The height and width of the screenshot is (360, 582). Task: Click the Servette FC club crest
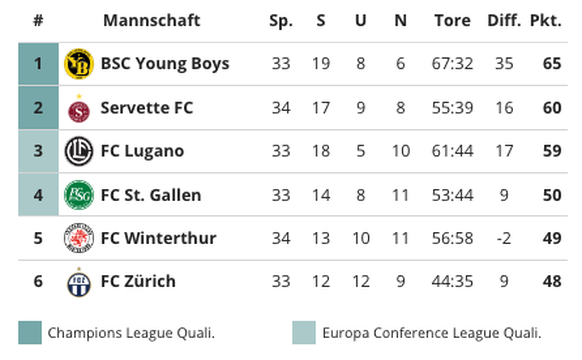click(x=79, y=108)
